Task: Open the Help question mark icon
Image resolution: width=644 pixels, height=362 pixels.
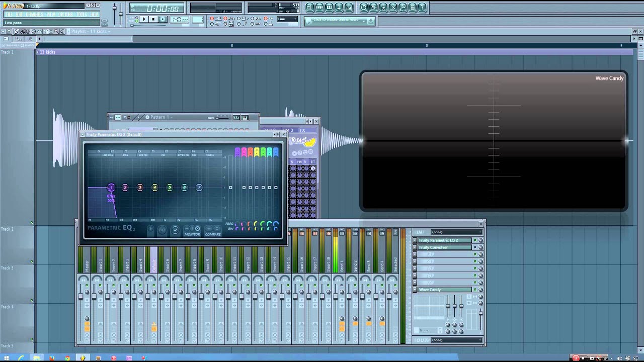Action: tap(422, 7)
